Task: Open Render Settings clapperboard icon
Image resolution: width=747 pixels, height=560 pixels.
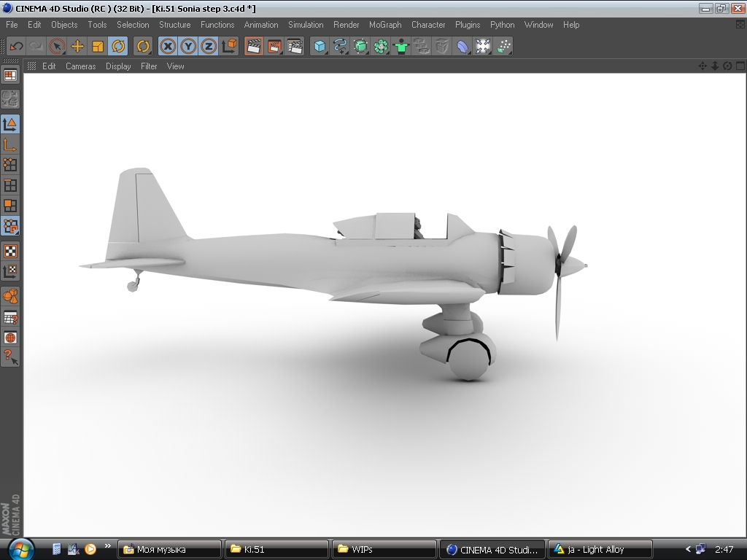Action: point(295,47)
